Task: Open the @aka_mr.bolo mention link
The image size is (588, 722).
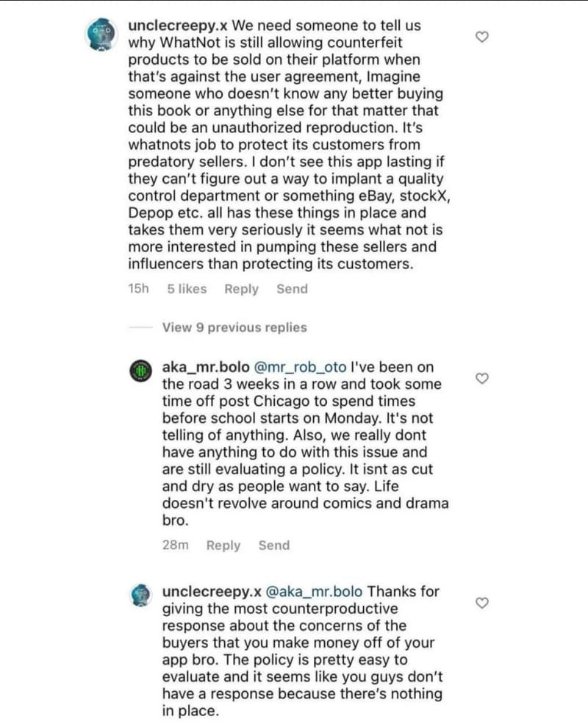Action: coord(314,592)
